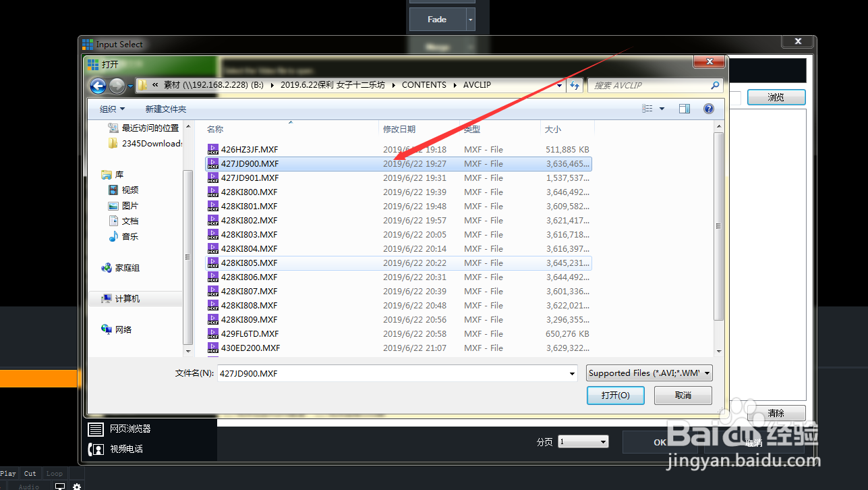Click the 打开(O) button
Screen dimensions: 868x490
click(616, 395)
